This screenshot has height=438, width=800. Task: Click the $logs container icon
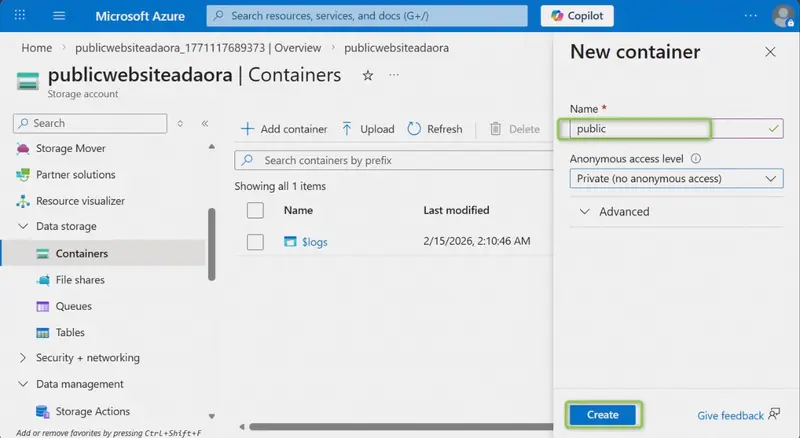(290, 241)
